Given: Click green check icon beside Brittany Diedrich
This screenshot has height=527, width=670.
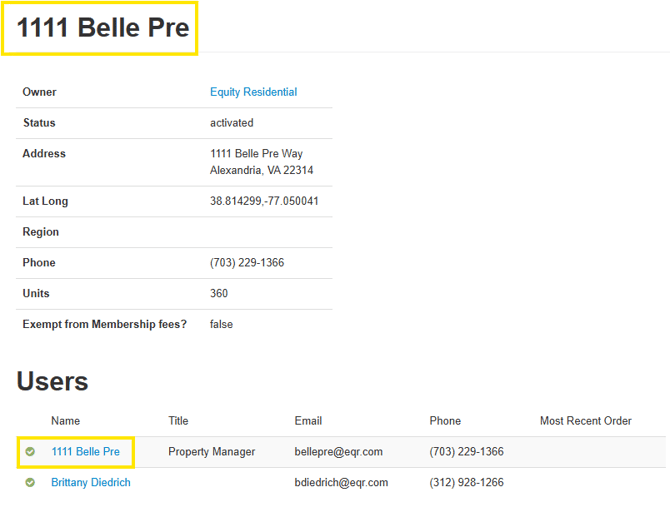Looking at the screenshot, I should point(30,483).
